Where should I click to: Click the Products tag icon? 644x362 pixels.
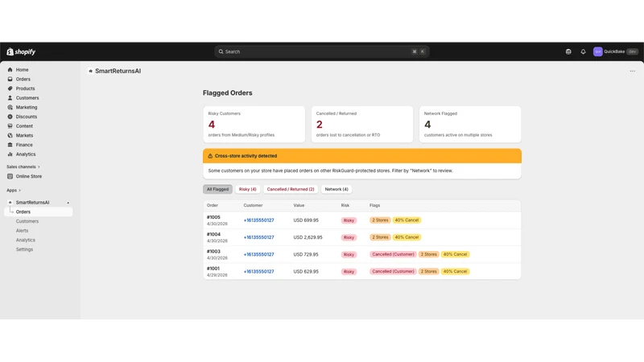tap(10, 88)
